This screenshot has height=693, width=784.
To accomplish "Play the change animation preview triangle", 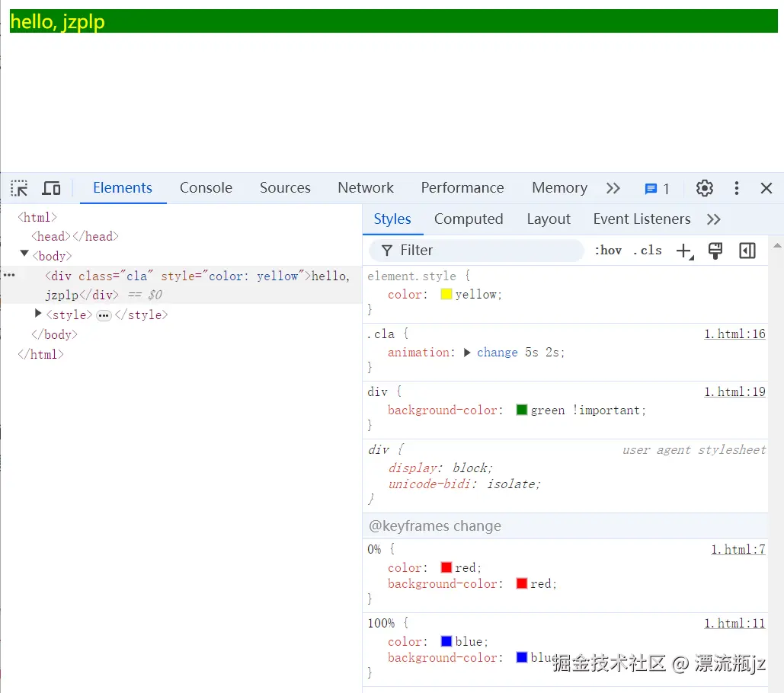I will click(x=469, y=352).
